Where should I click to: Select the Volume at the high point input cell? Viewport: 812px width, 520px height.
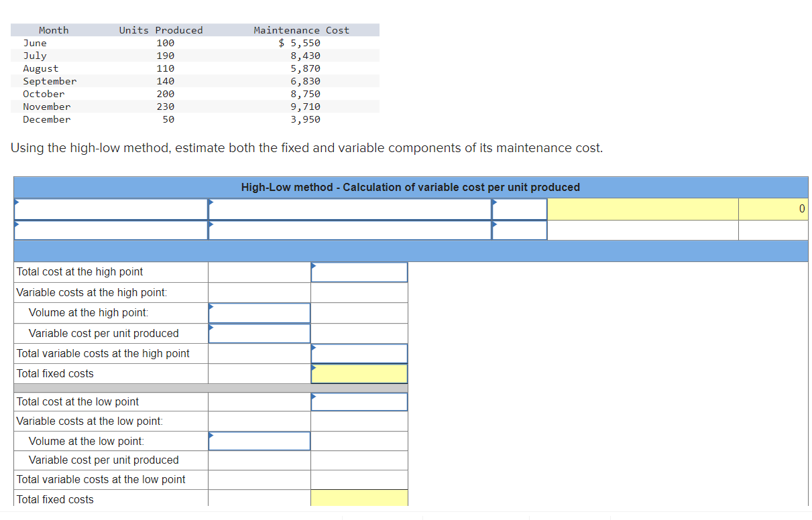click(259, 312)
